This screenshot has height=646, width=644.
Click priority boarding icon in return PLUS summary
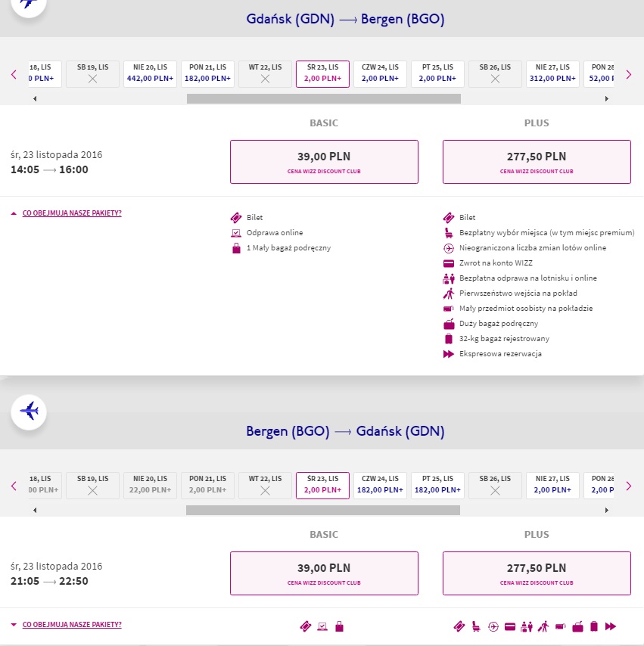coord(544,626)
